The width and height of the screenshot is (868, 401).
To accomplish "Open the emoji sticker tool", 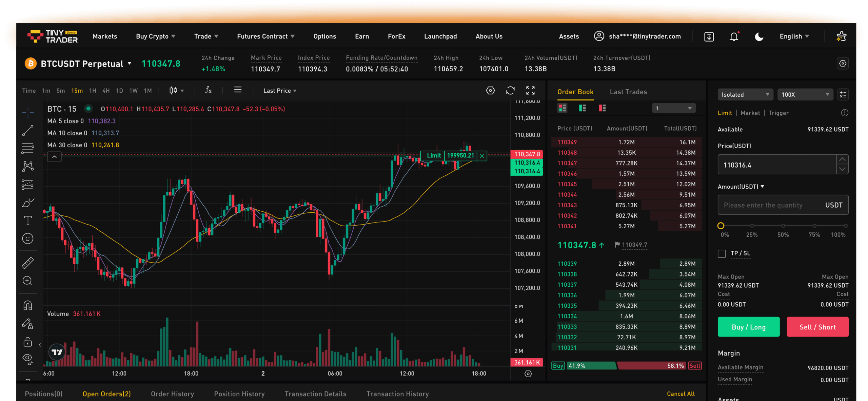I will [28, 238].
